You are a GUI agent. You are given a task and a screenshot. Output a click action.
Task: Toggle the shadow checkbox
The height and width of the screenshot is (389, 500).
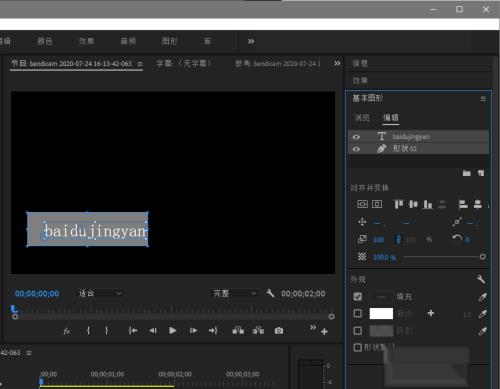click(x=357, y=331)
